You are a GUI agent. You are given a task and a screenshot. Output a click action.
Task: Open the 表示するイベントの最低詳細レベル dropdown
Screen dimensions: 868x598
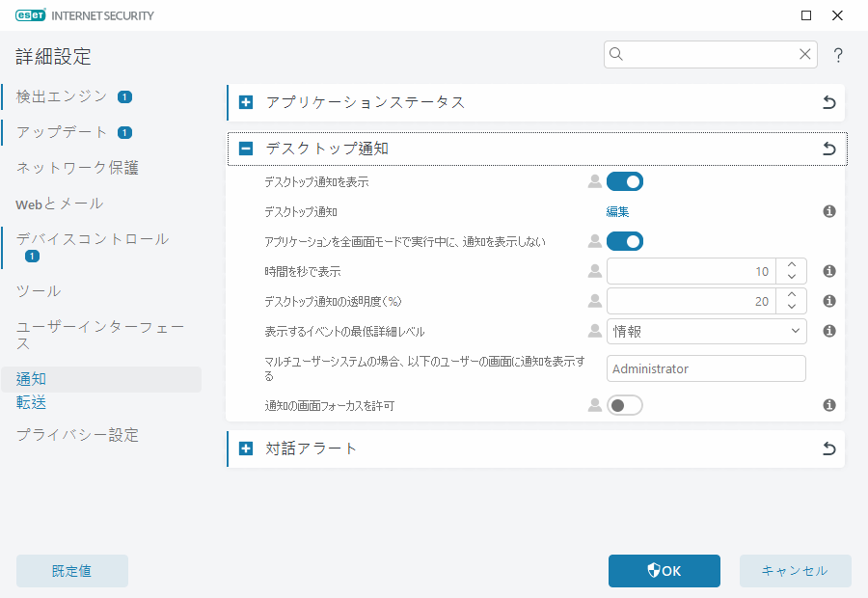click(706, 331)
